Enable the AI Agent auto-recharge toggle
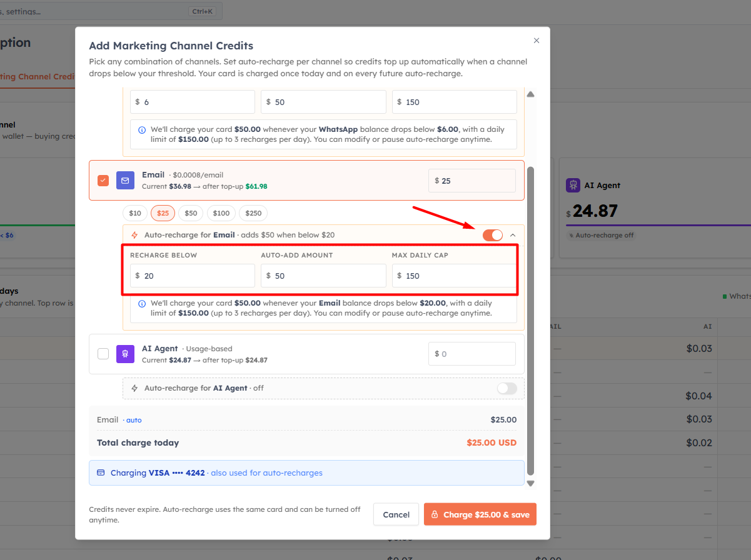Viewport: 751px width, 560px height. point(507,388)
